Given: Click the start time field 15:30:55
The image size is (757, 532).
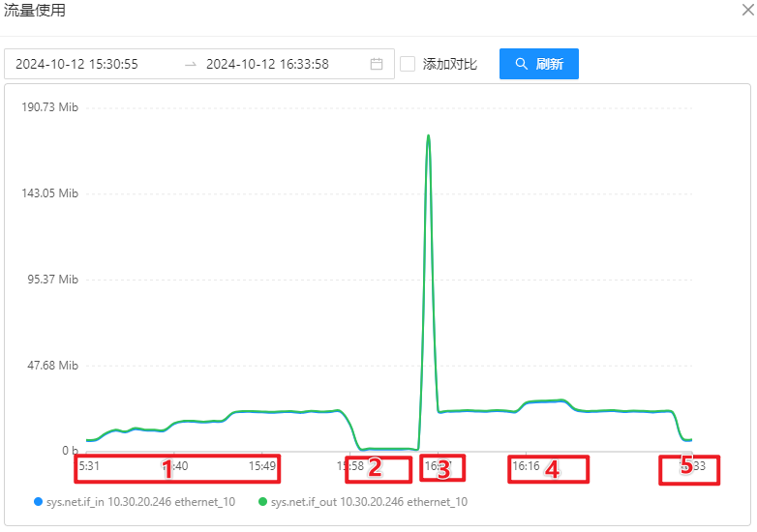Looking at the screenshot, I should [x=76, y=65].
